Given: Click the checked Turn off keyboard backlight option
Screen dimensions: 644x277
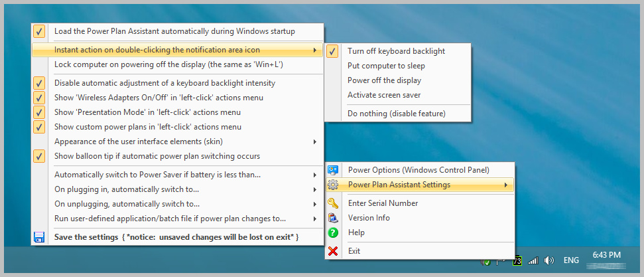Looking at the screenshot, I should coord(397,51).
